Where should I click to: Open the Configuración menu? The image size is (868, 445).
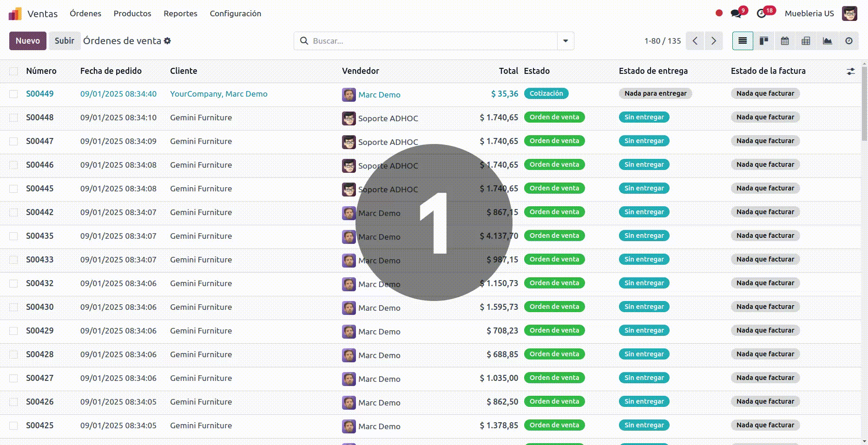click(235, 13)
